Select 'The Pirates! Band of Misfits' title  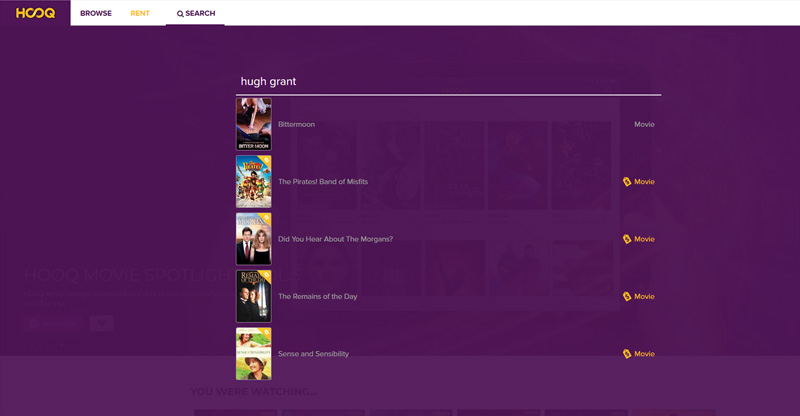(x=323, y=182)
